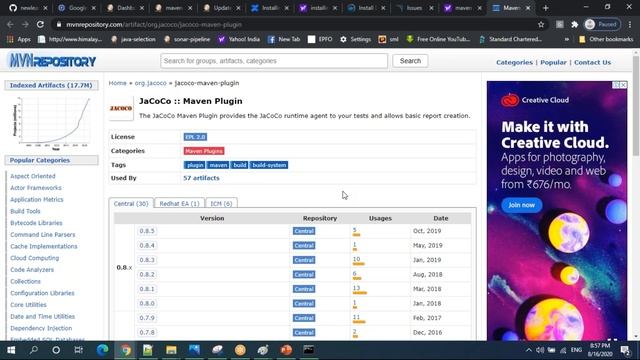Focus the artifact search input field

(274, 61)
